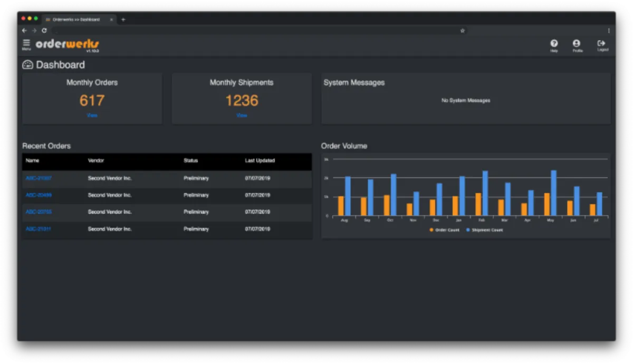633x364 pixels.
Task: Sort Recent Orders by Last Updated header
Action: point(260,160)
